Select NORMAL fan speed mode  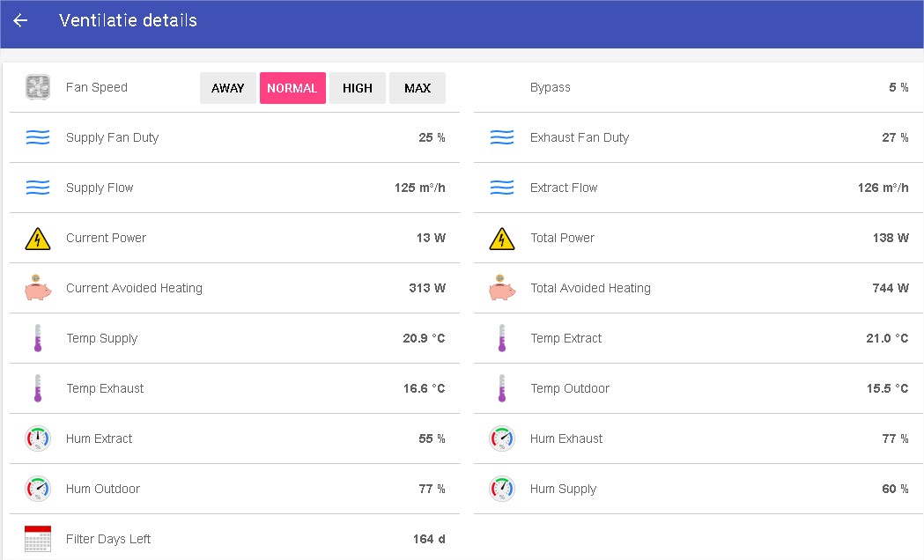[x=292, y=88]
